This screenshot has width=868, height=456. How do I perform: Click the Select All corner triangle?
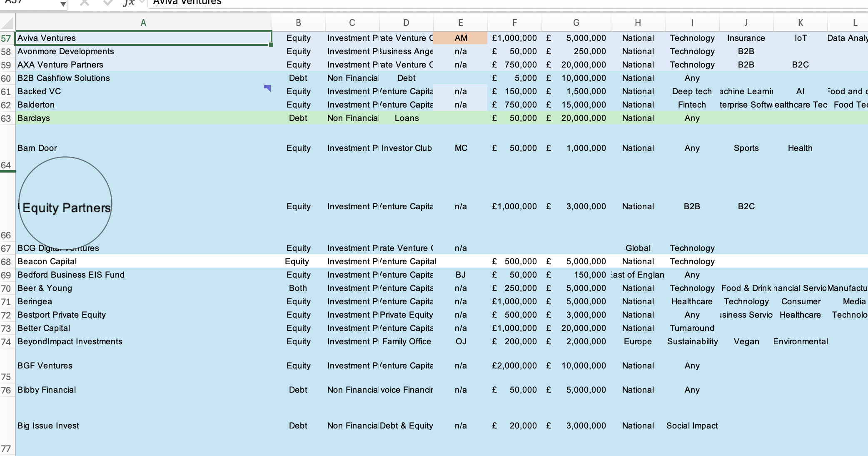(8, 23)
